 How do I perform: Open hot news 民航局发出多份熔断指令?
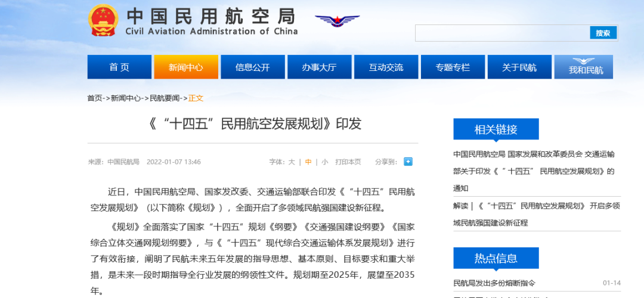(x=494, y=283)
